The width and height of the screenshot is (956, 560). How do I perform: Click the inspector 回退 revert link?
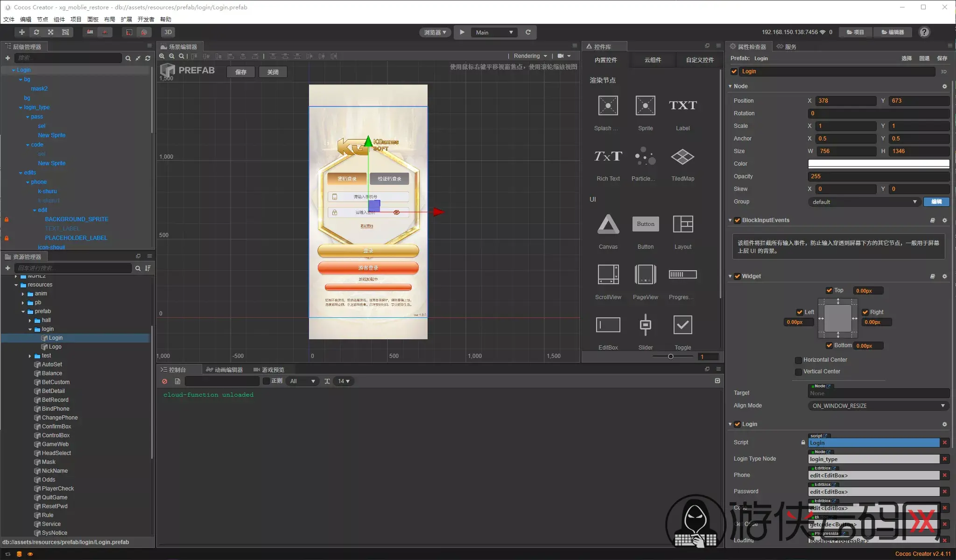pos(924,58)
